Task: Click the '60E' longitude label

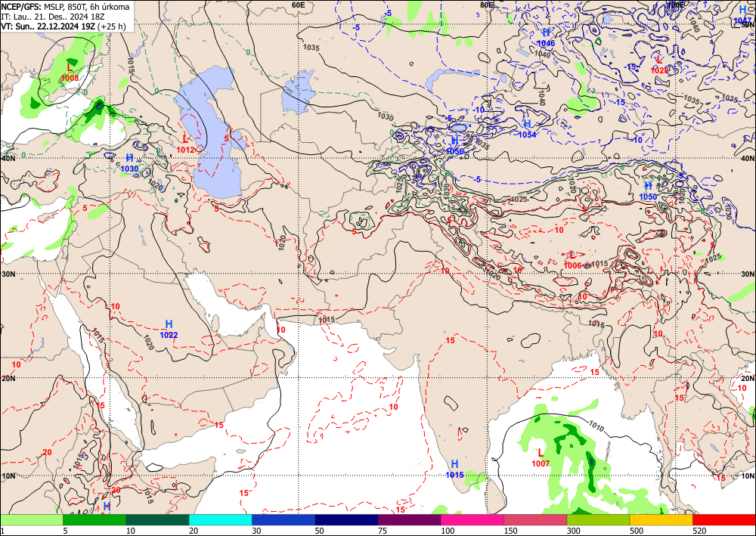Action: pos(299,5)
